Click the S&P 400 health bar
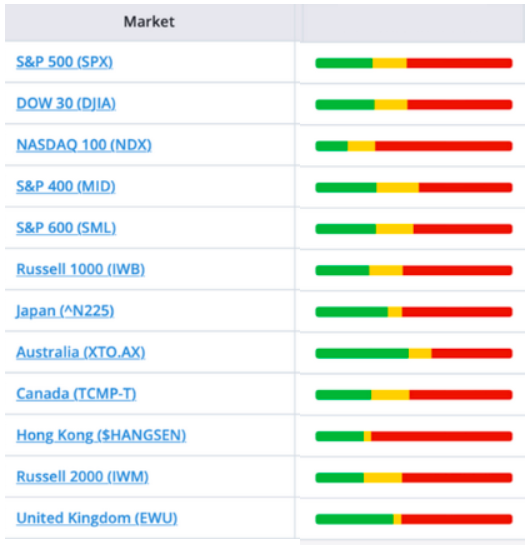 [x=414, y=187]
